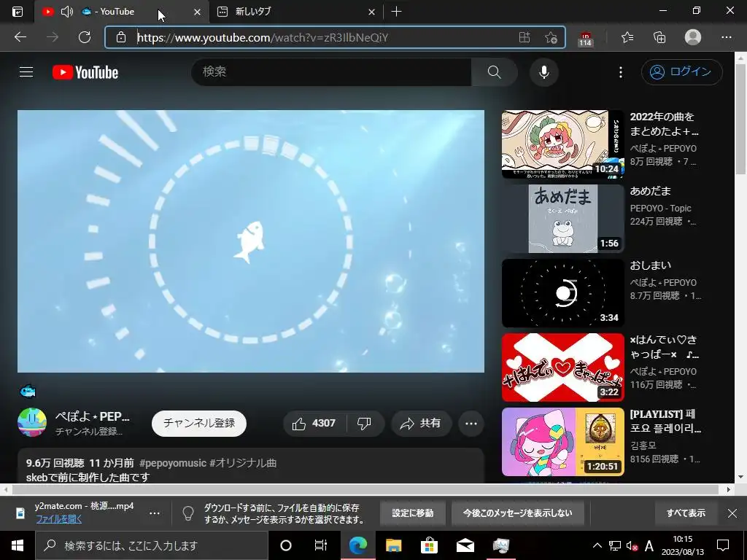This screenshot has width=747, height=560.
Task: Sign in with ログイン button
Action: [x=682, y=72]
